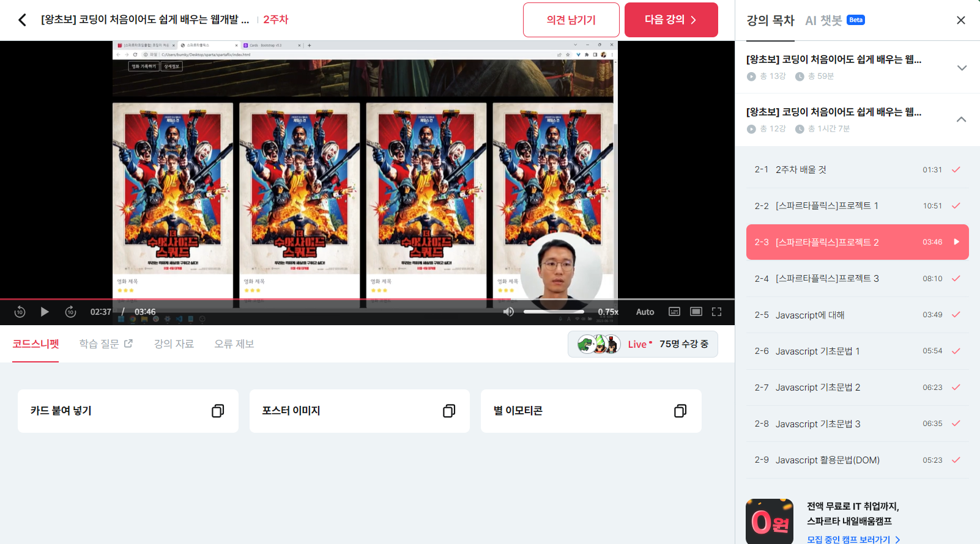
Task: Close the 강의 목차 side panel
Action: coord(961,20)
